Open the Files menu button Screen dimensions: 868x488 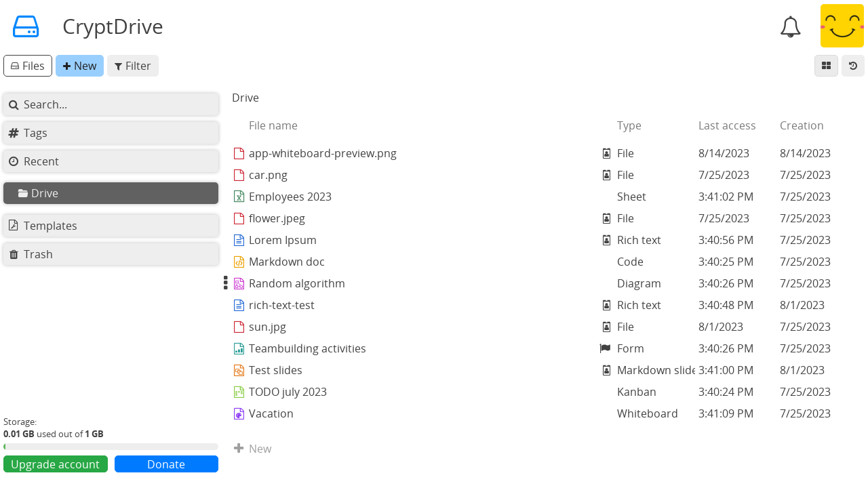tap(28, 66)
